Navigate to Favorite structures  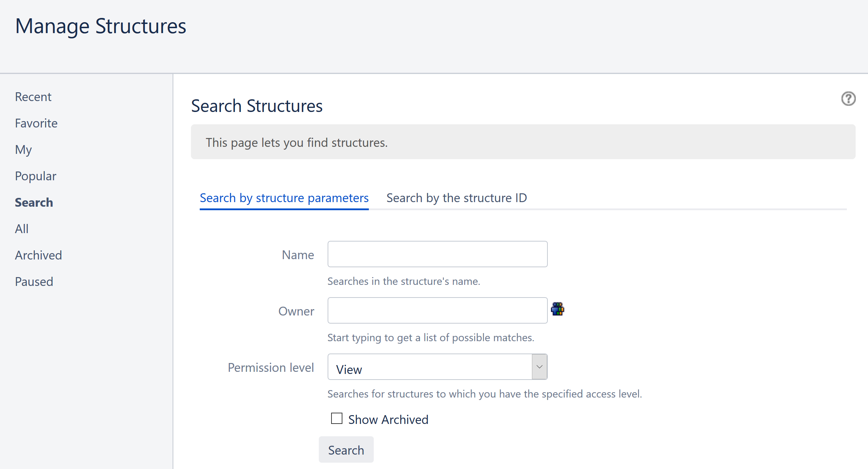tap(36, 123)
